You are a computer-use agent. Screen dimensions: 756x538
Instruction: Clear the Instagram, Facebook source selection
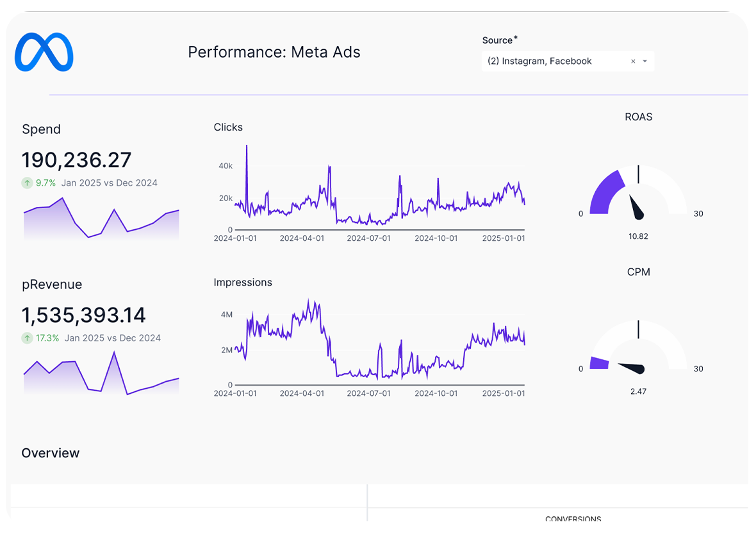[x=633, y=61]
